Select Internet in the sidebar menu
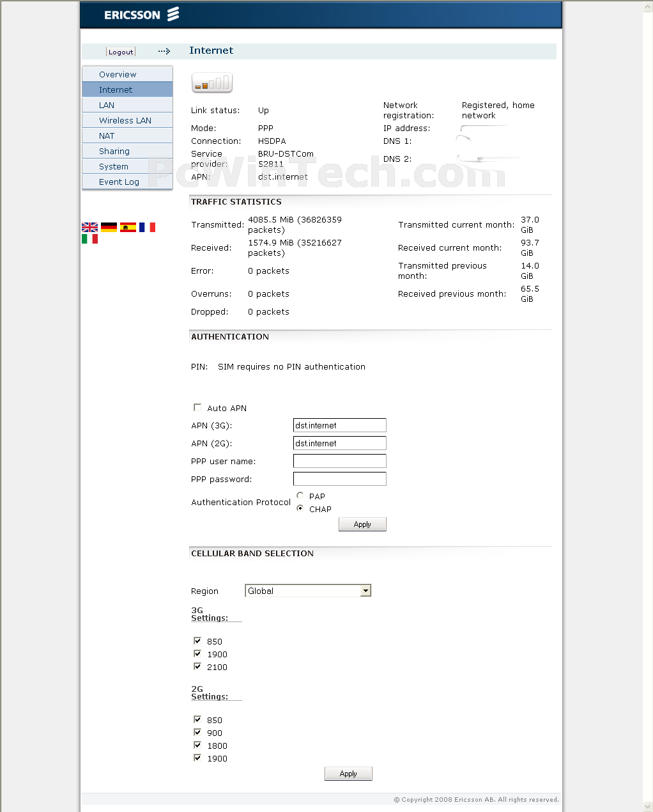This screenshot has height=812, width=653. point(127,90)
